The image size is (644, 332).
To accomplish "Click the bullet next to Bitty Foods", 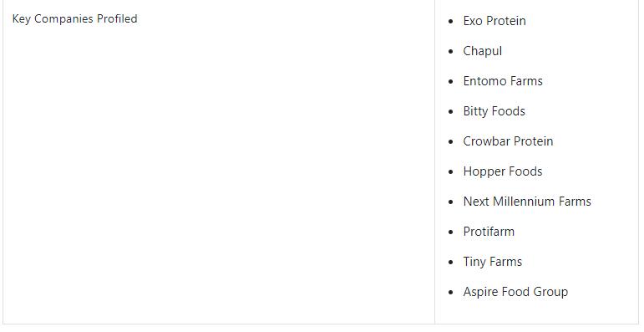I will click(451, 111).
